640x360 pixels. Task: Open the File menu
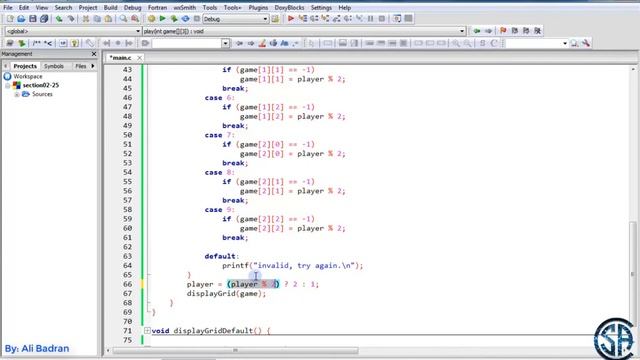pos(7,7)
